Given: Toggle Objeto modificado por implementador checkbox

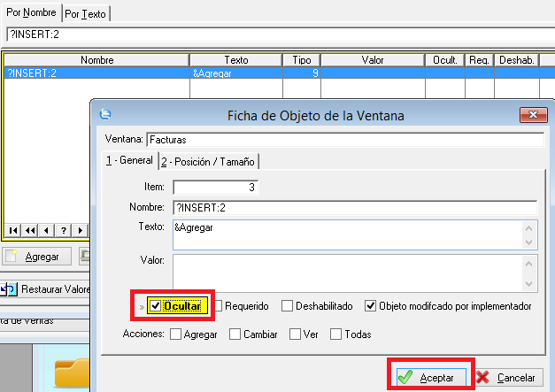Looking at the screenshot, I should coord(371,306).
